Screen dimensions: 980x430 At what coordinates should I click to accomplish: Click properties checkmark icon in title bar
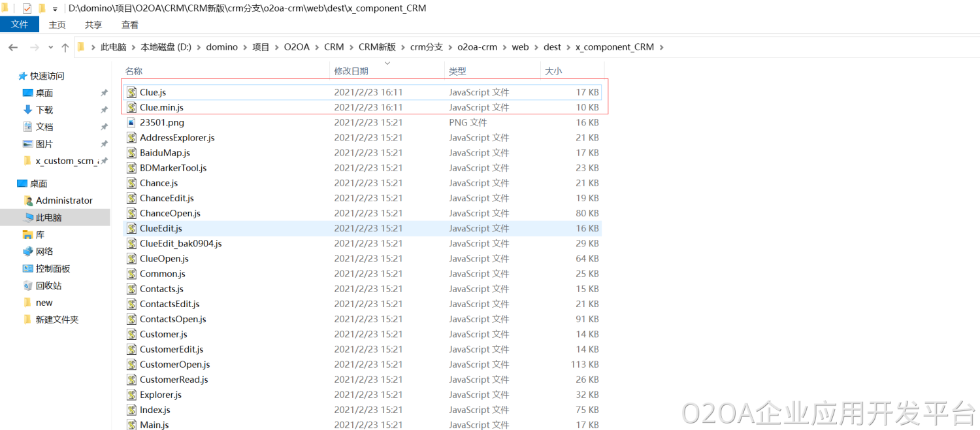click(27, 8)
